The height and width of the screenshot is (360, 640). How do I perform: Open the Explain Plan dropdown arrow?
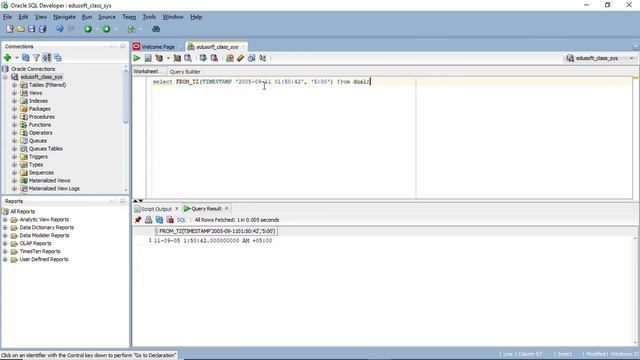click(x=168, y=58)
